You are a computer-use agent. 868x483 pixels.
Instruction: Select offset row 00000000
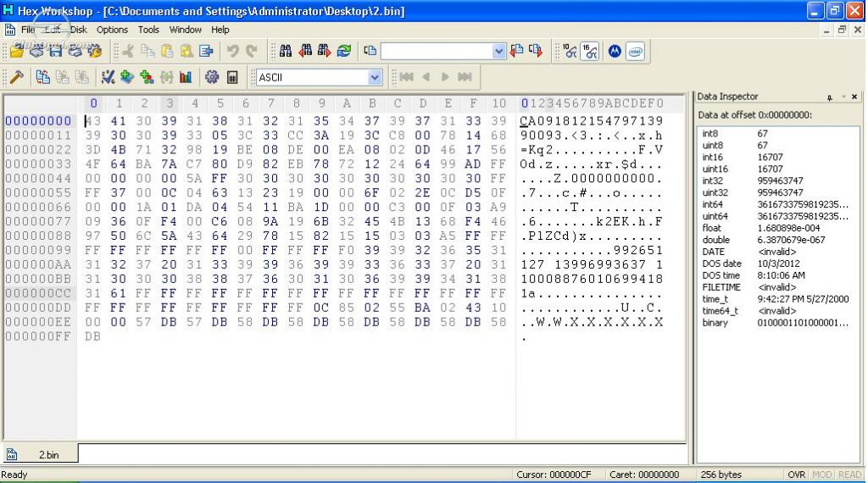pyautogui.click(x=38, y=120)
